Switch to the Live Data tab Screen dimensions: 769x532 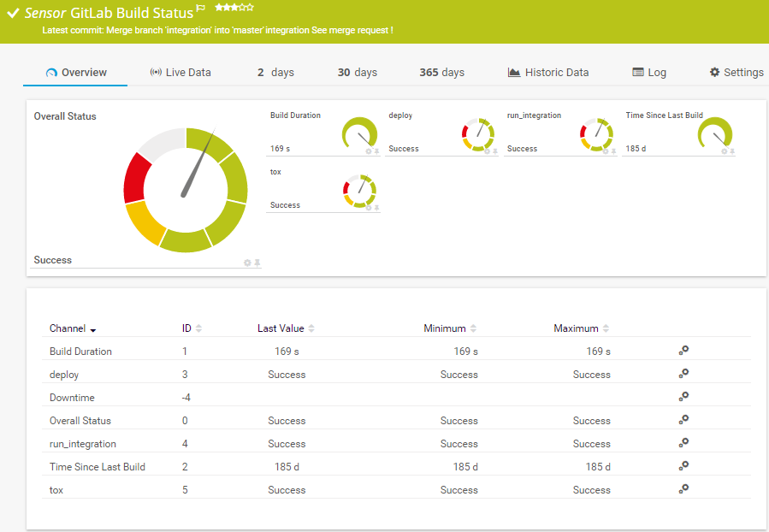tap(180, 73)
